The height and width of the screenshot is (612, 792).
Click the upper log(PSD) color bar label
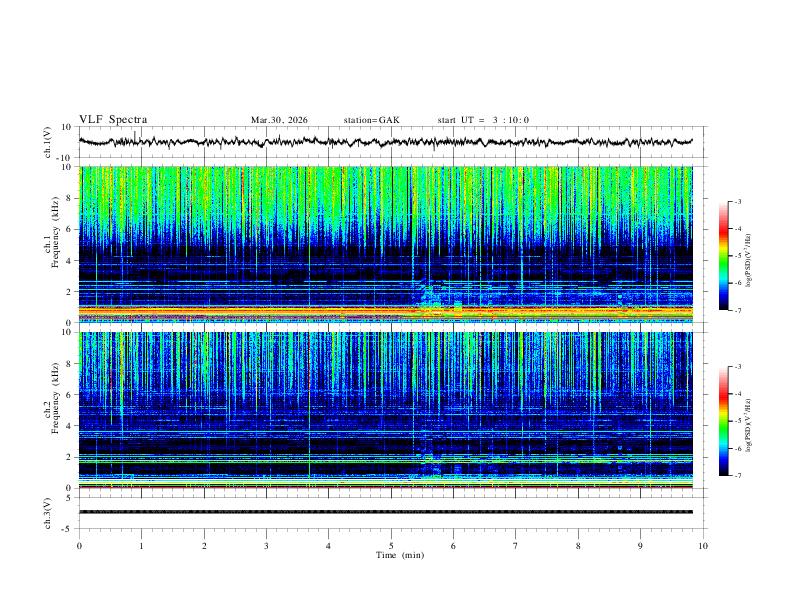click(x=749, y=261)
